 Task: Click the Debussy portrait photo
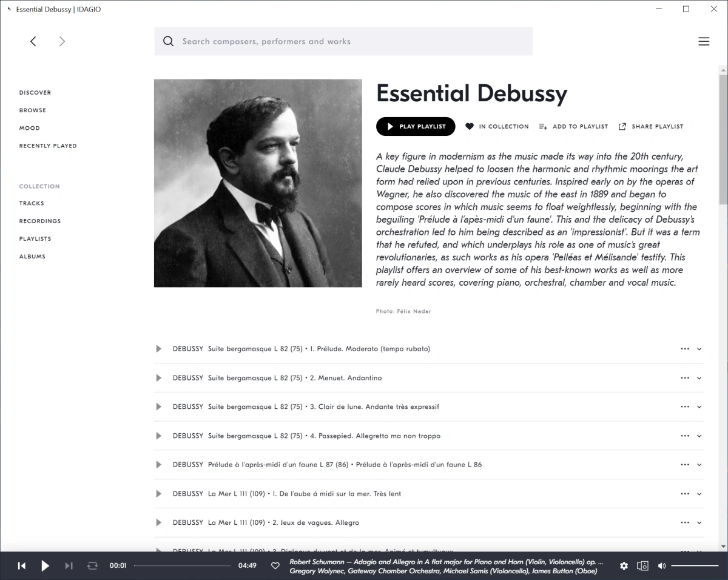pos(258,183)
